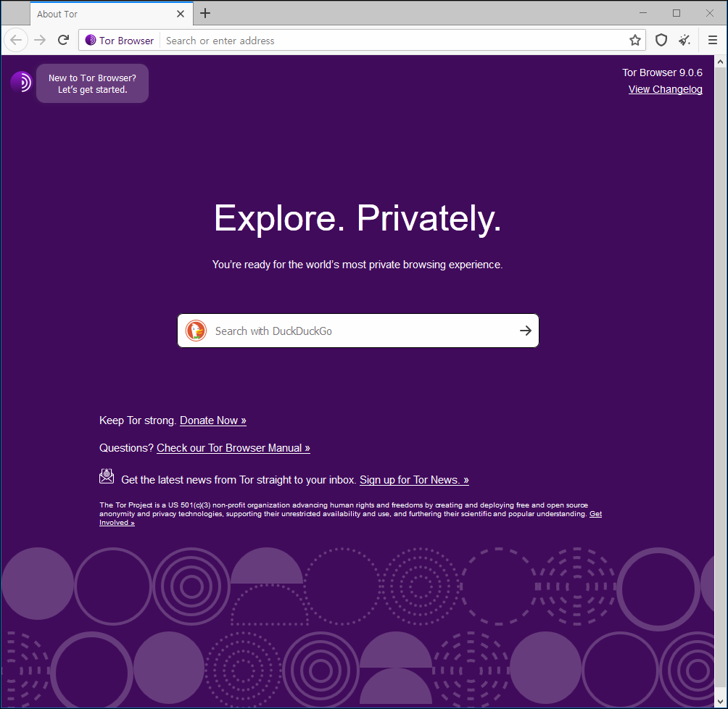Screen dimensions: 728x709
Task: Click the purple Tor onion logo
Action: [x=21, y=82]
